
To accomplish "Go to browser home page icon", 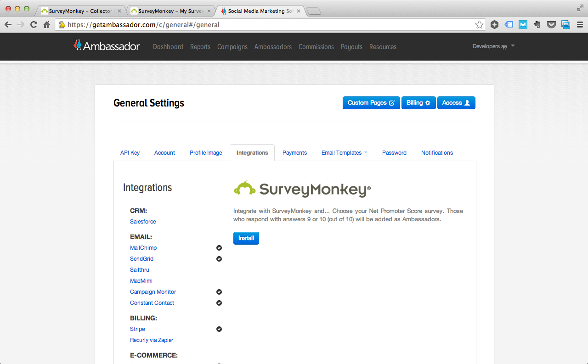I will click(46, 25).
